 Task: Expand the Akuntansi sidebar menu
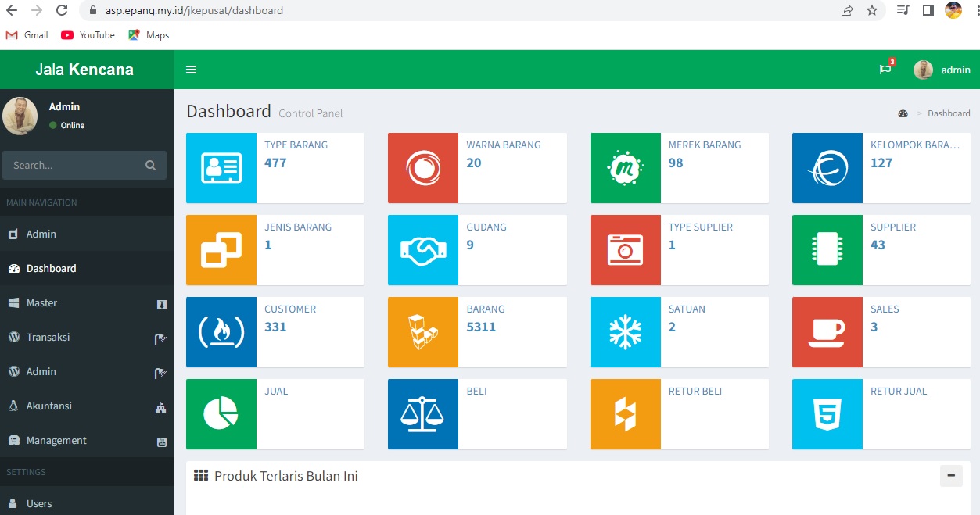49,406
